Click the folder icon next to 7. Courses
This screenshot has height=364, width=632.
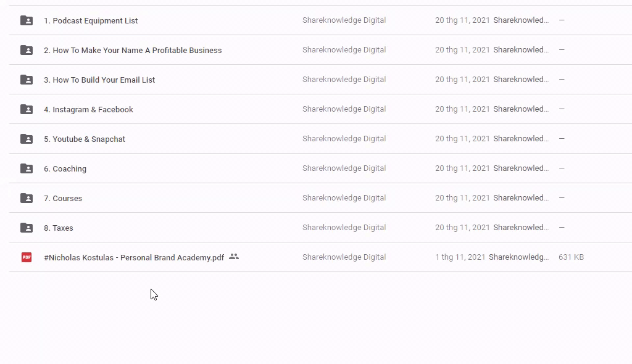click(27, 198)
